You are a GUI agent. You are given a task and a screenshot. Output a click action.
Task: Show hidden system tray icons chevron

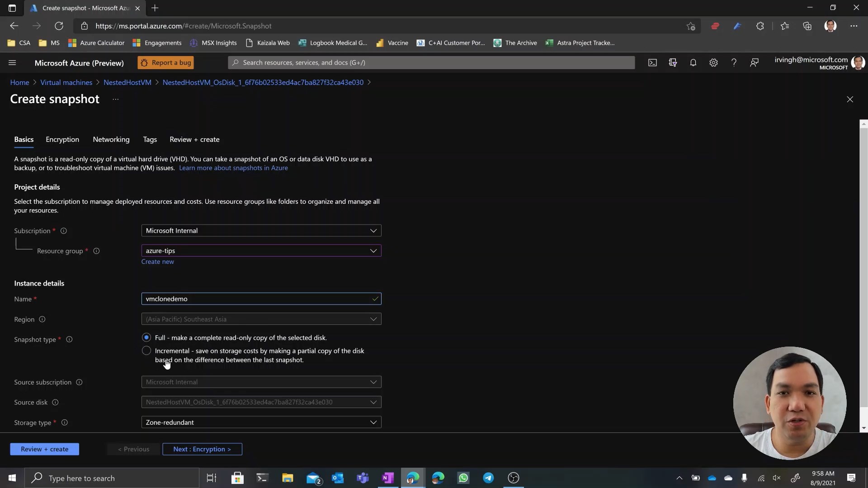coord(679,478)
